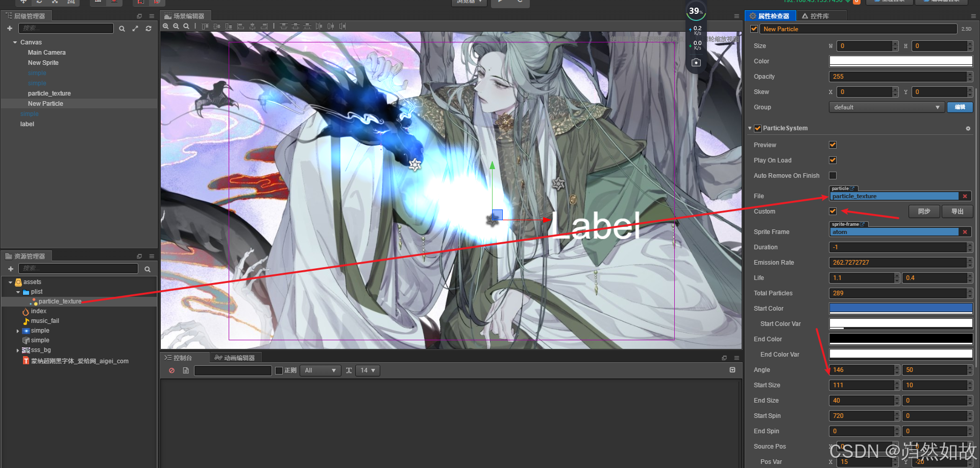Align selected nodes to horizontal center
The height and width of the screenshot is (468, 980).
pos(252,26)
